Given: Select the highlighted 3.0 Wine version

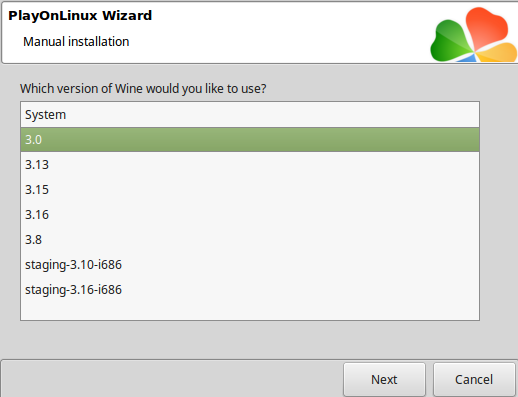Looking at the screenshot, I should [250, 140].
